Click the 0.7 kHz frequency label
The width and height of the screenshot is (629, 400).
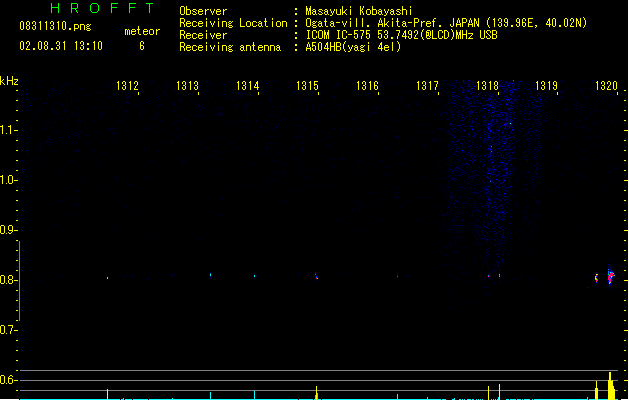click(8, 330)
